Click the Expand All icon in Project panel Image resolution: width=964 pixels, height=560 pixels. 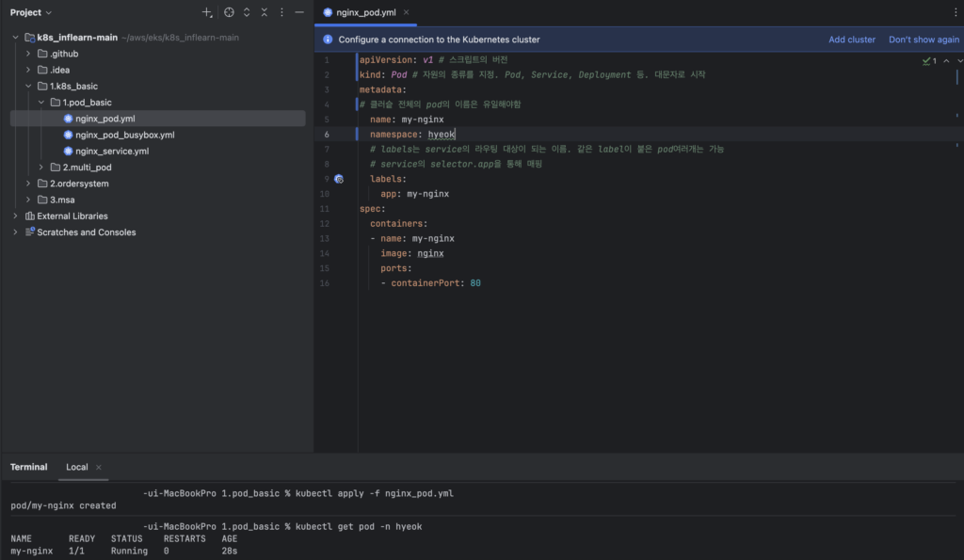tap(247, 12)
